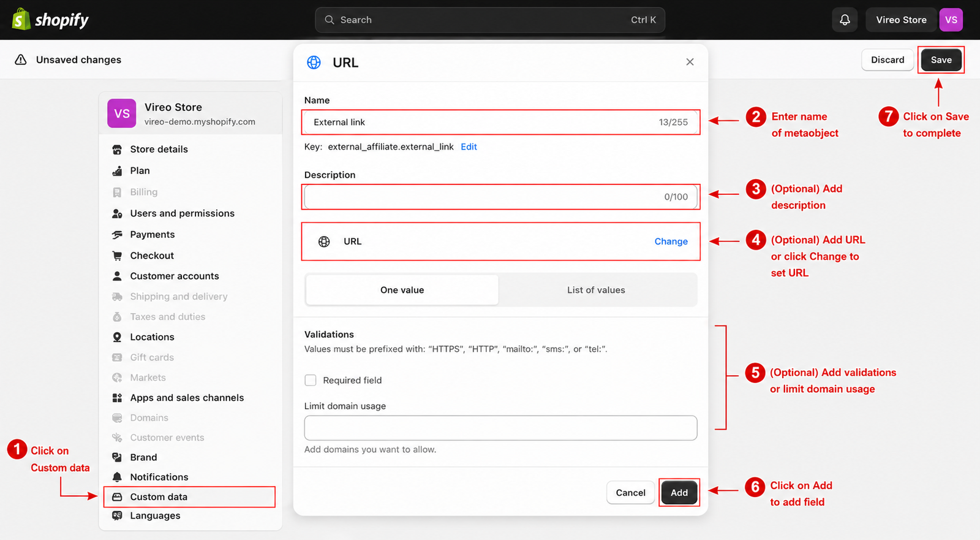Click the Shopify logo in header

tap(50, 20)
